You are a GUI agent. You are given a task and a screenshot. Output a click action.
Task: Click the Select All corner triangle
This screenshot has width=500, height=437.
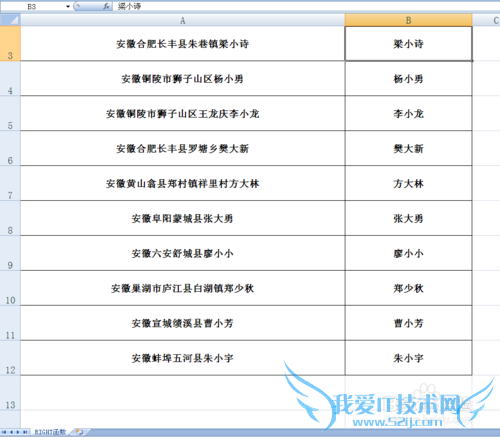[10, 20]
